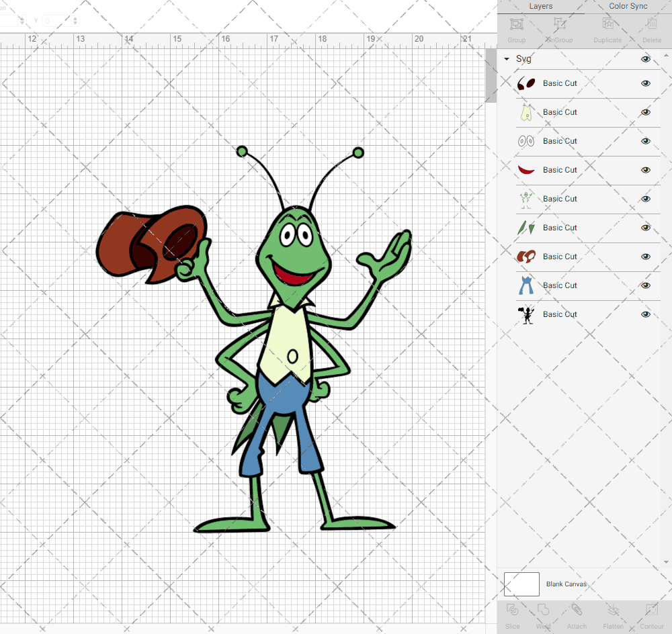Switch to the Layers tab

[540, 7]
